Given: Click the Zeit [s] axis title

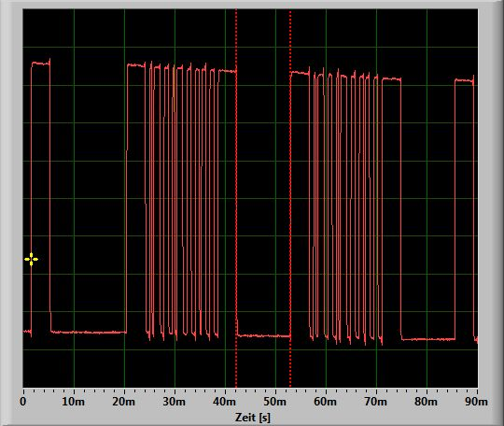Looking at the screenshot, I should (x=253, y=418).
